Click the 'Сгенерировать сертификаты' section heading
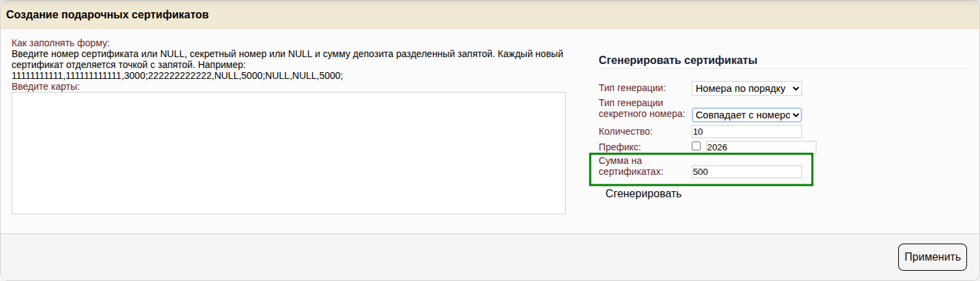This screenshot has height=281, width=980. coord(678,61)
